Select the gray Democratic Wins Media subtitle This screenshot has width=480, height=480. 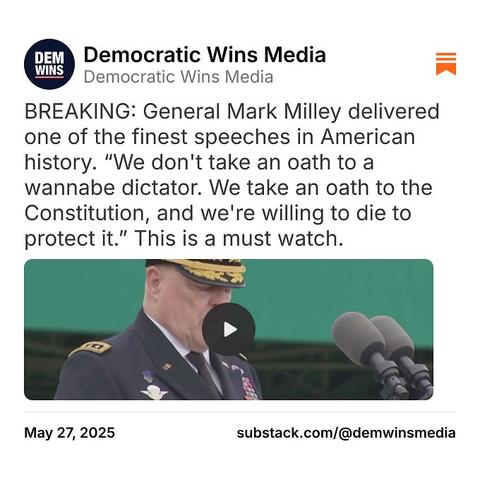click(178, 77)
